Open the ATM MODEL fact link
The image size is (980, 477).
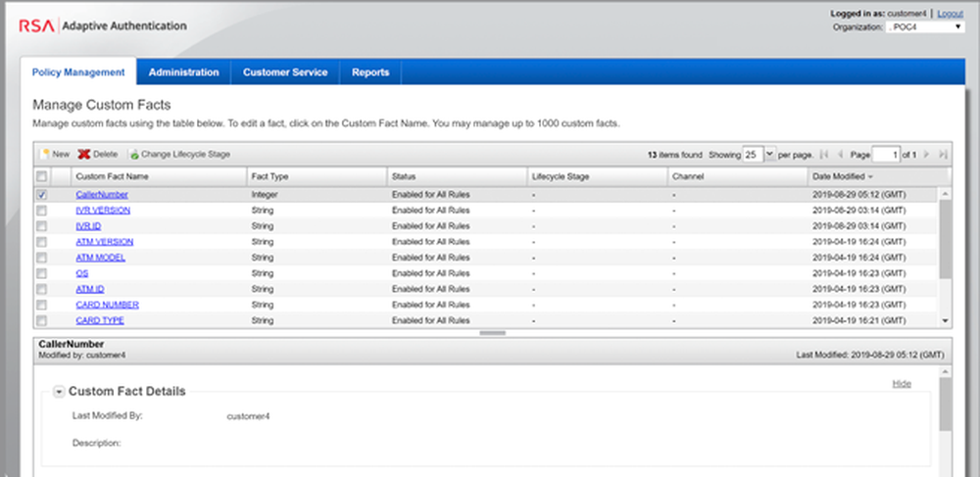pos(101,258)
